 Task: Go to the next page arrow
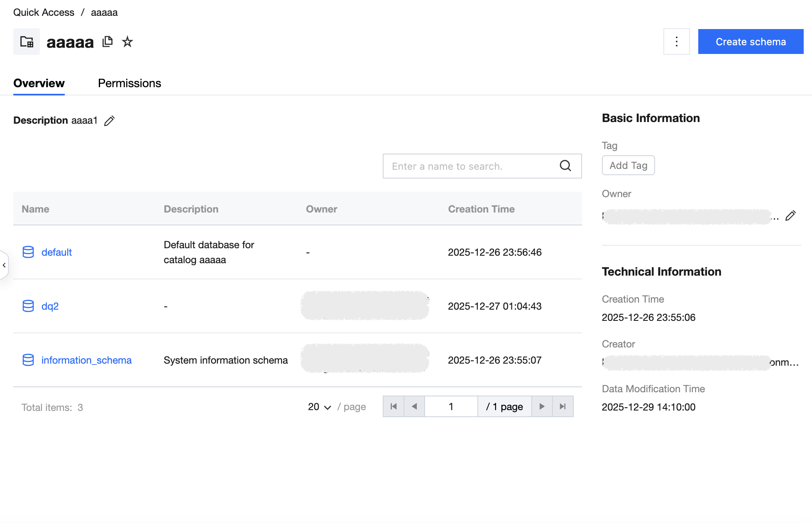coord(542,406)
